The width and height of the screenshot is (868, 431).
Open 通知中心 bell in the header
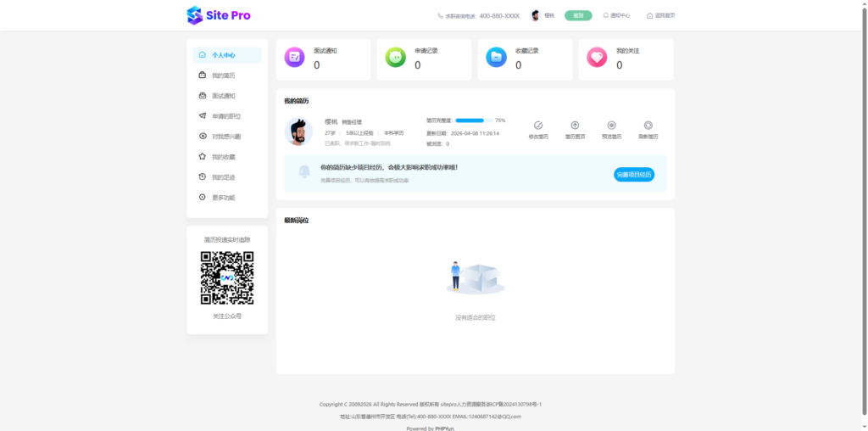616,15
